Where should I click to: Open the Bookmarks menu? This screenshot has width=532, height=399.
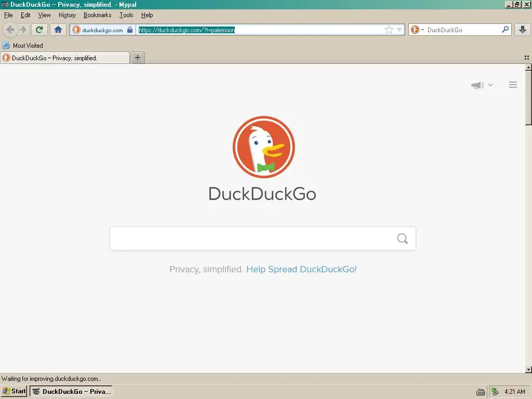tap(97, 15)
